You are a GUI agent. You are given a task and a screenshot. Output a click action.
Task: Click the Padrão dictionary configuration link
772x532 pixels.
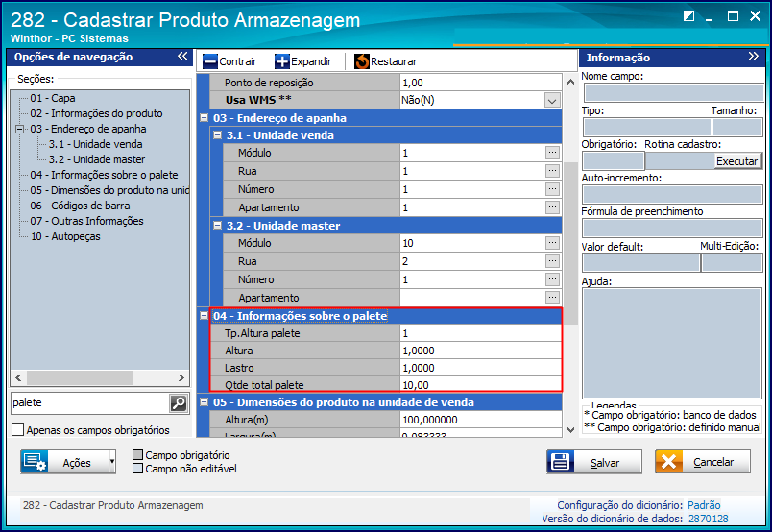click(x=704, y=505)
